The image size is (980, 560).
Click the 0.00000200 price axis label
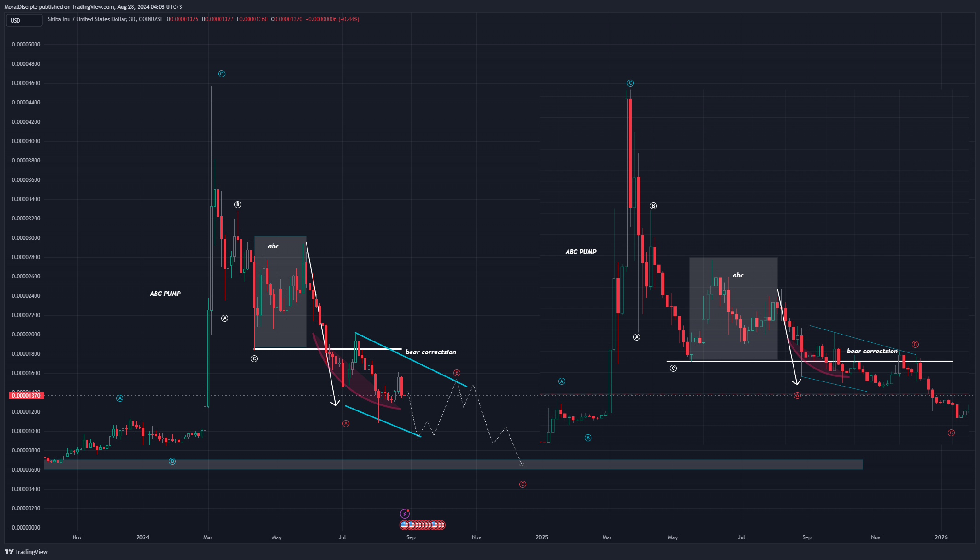tap(26, 508)
